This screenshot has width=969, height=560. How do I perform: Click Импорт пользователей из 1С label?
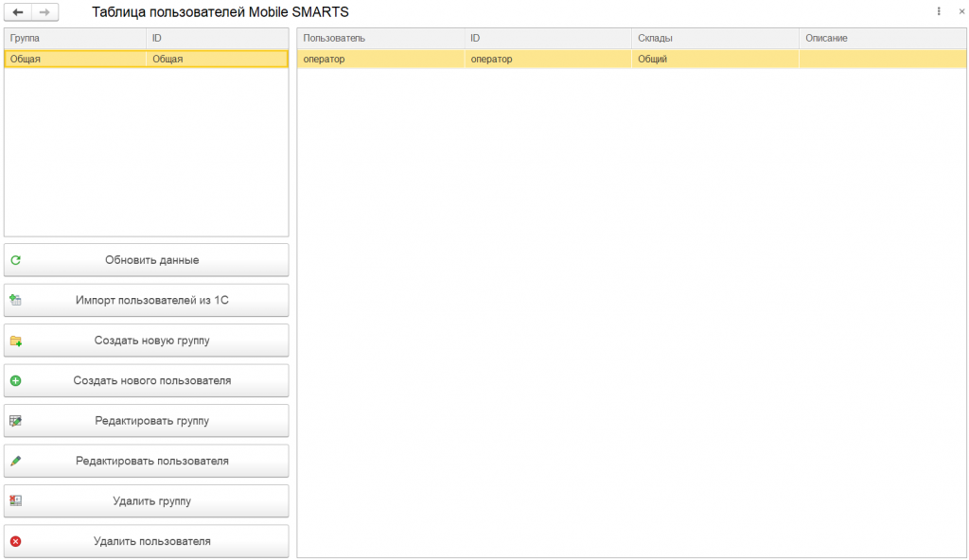tap(152, 301)
